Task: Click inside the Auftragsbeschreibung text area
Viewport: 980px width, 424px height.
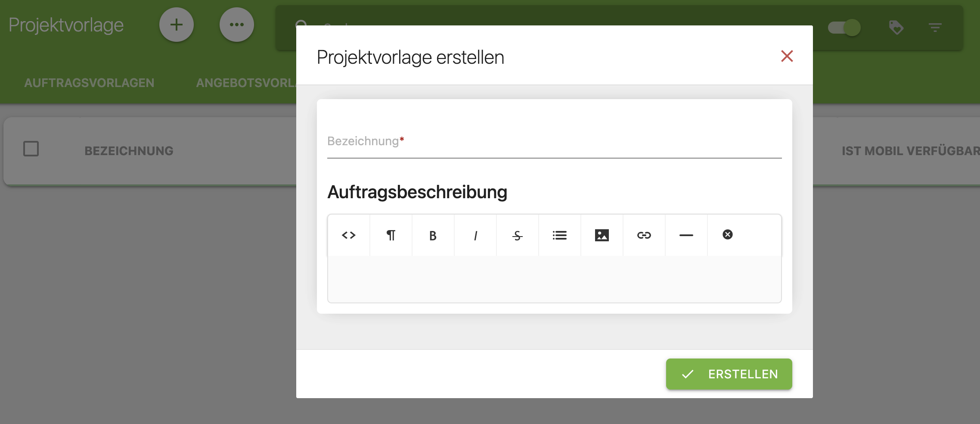Action: pos(555,279)
